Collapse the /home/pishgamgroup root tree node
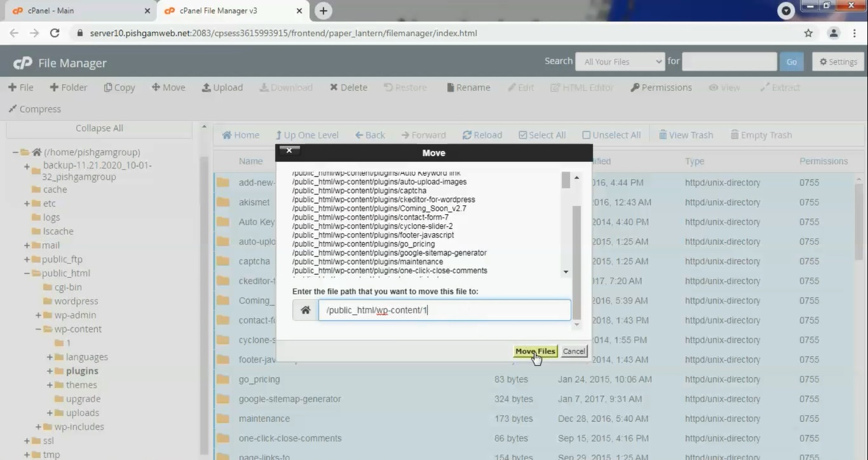This screenshot has height=460, width=868. click(x=15, y=152)
